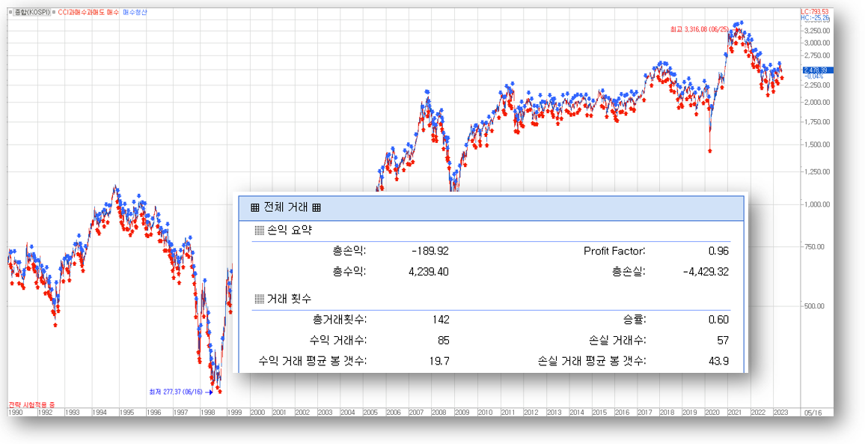Select the blue 매수청산 legend label
Screen dimensions: 868x444
(x=135, y=12)
